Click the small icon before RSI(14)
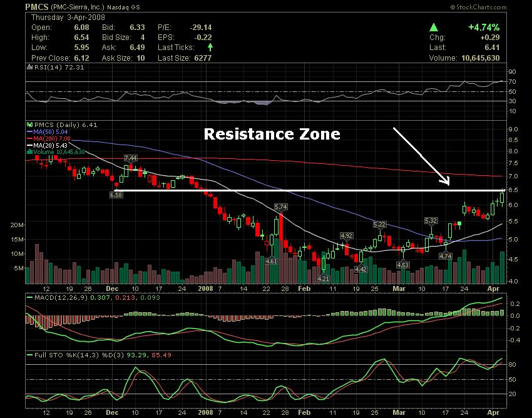Viewport: 532px width, 418px height. pyautogui.click(x=29, y=67)
